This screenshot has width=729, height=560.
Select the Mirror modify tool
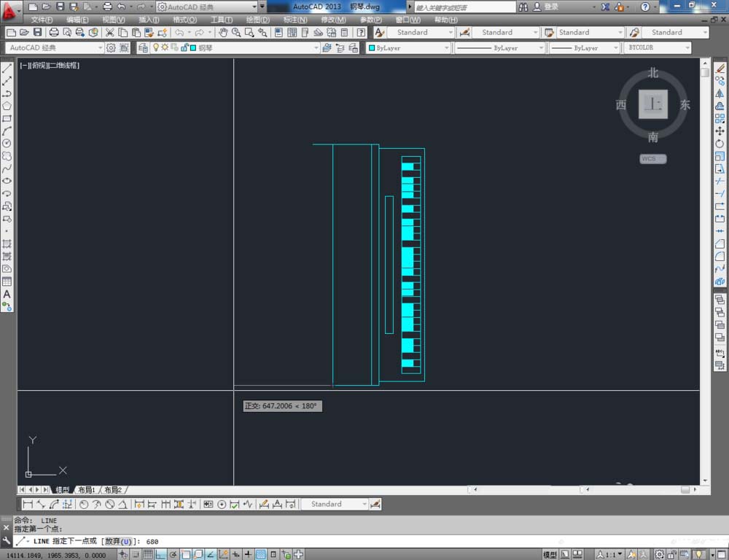coord(720,93)
